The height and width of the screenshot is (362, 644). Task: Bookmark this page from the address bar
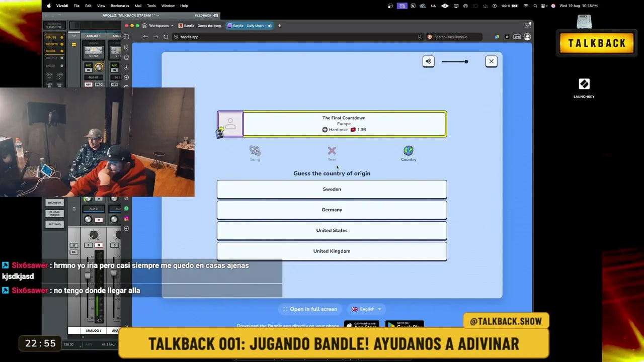(419, 37)
